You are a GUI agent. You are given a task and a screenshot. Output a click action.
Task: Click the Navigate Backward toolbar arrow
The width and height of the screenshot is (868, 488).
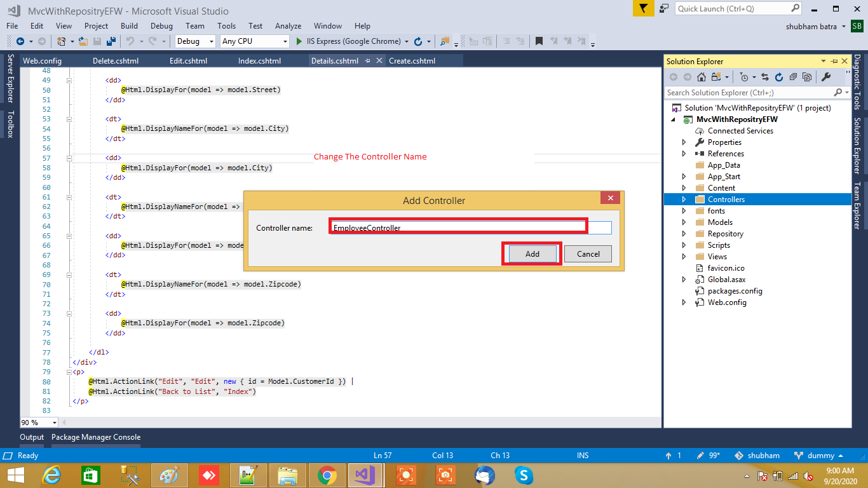(x=20, y=41)
